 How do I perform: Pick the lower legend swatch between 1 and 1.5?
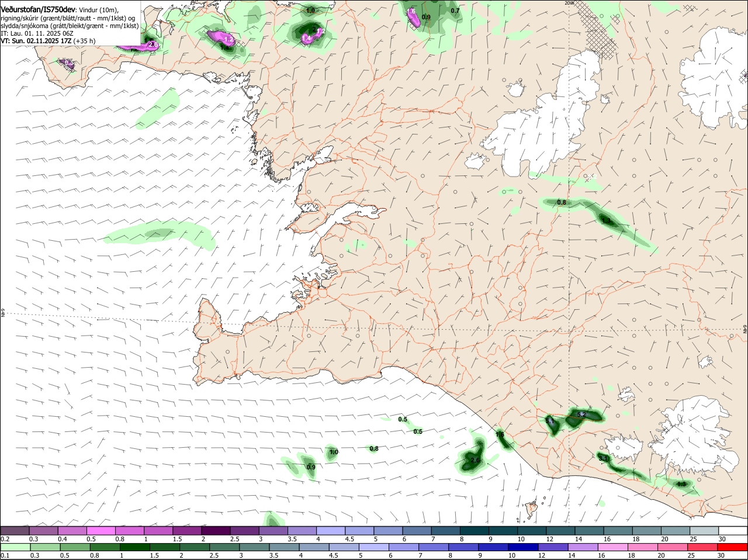point(134,547)
